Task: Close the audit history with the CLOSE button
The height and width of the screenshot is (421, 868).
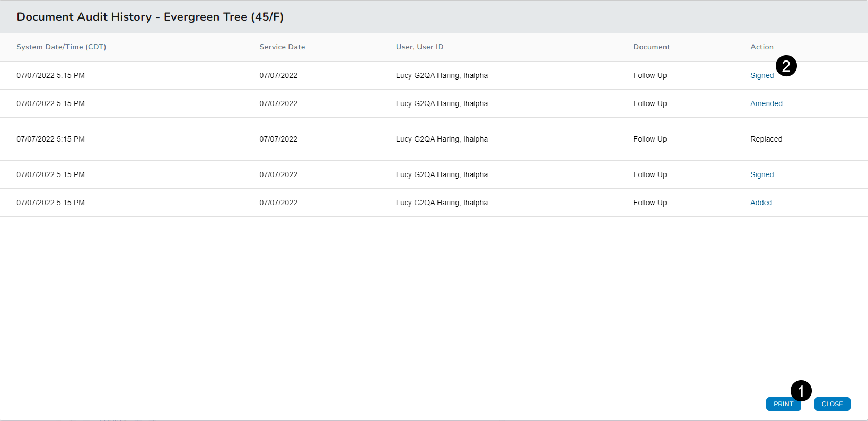Action: click(832, 404)
